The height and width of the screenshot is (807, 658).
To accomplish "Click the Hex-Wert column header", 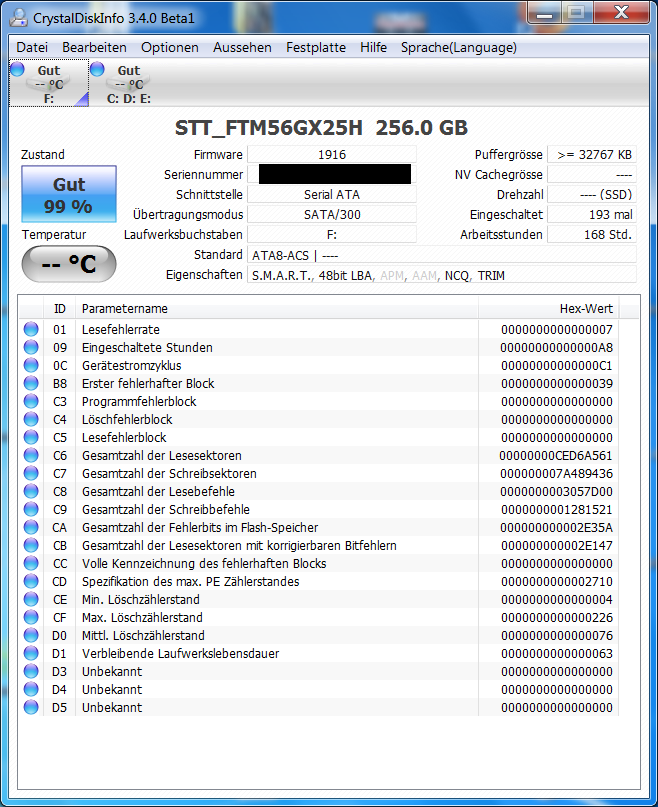I will pyautogui.click(x=549, y=309).
